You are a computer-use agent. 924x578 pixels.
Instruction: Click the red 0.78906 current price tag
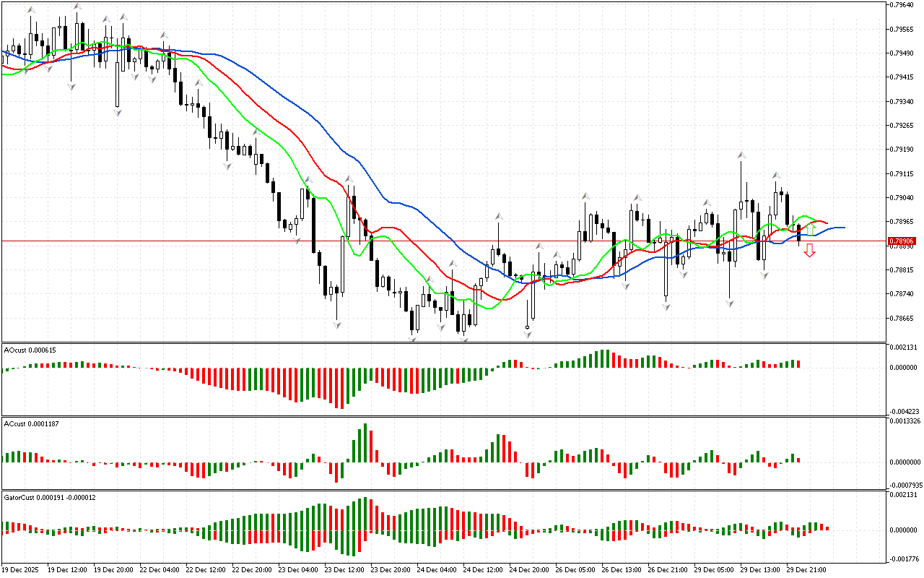coord(902,241)
